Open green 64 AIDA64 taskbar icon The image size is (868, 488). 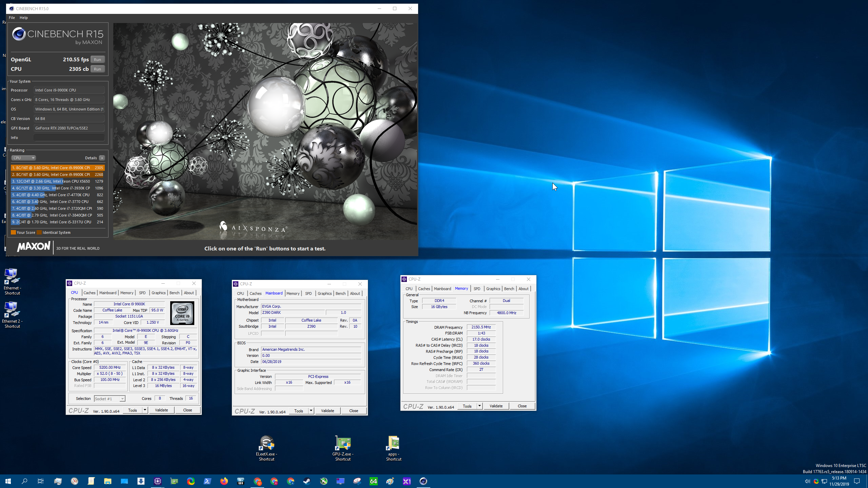374,481
